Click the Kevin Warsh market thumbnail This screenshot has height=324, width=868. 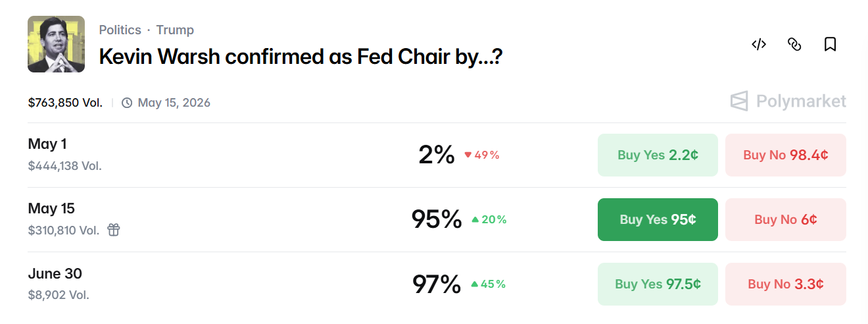click(x=56, y=44)
